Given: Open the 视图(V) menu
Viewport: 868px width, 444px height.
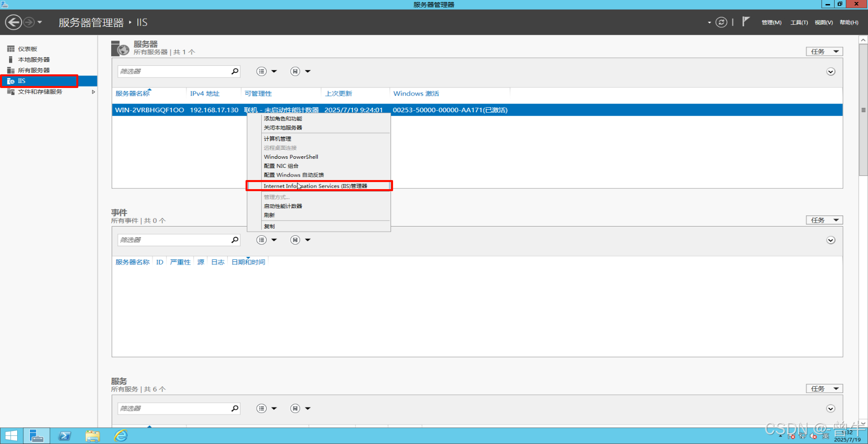Looking at the screenshot, I should pos(824,23).
